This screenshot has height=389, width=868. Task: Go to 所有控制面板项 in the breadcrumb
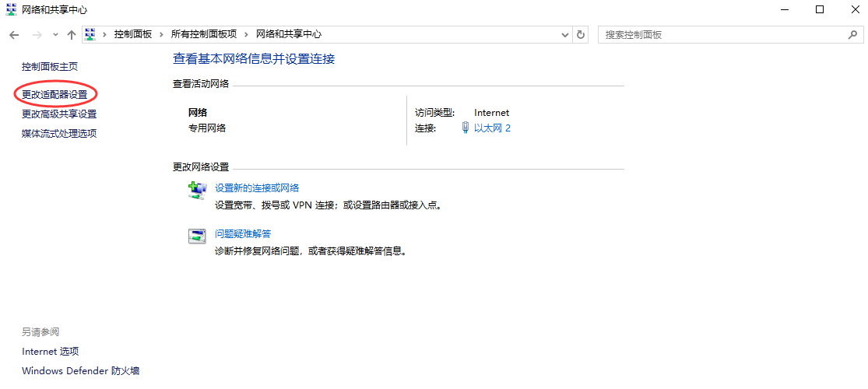(x=203, y=35)
